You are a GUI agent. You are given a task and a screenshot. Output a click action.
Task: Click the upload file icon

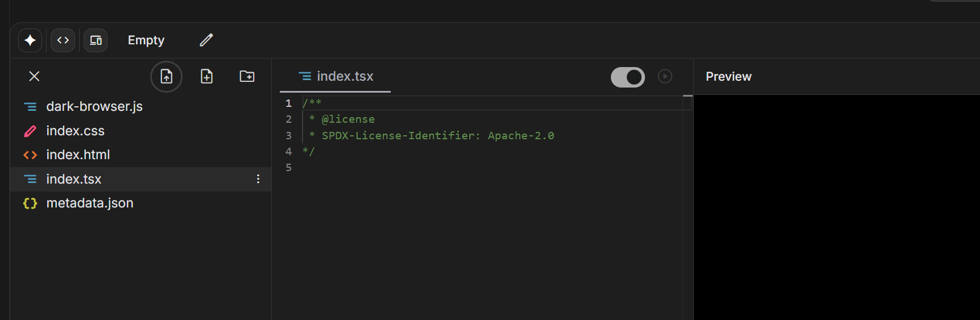166,76
